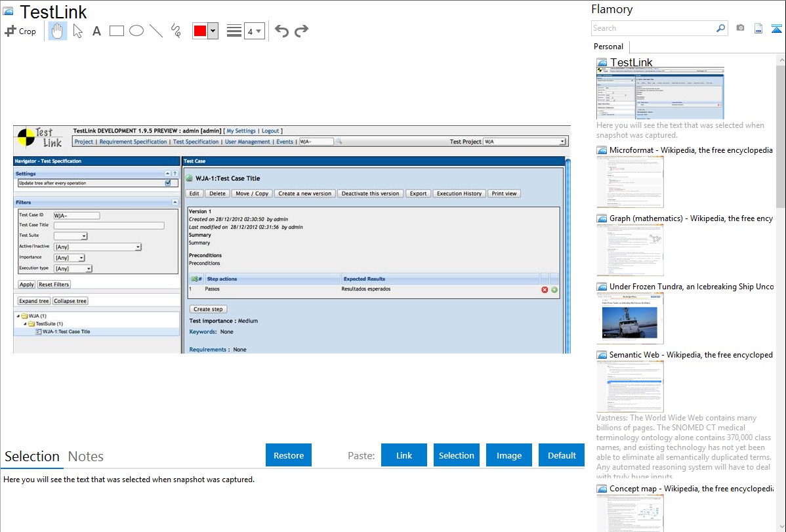Pick the rectangle shape tool
The width and height of the screenshot is (786, 532).
[117, 31]
